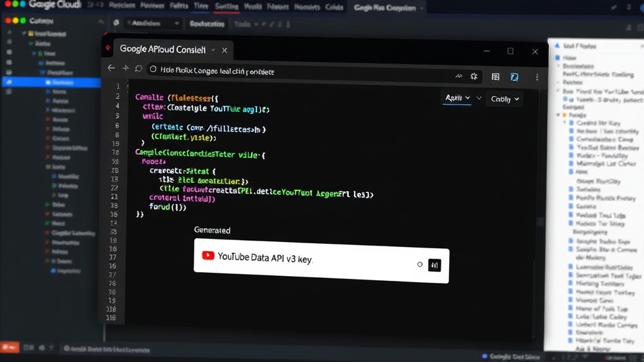
Task: Click the blue highlighted browser toolbar icon
Action: click(514, 77)
